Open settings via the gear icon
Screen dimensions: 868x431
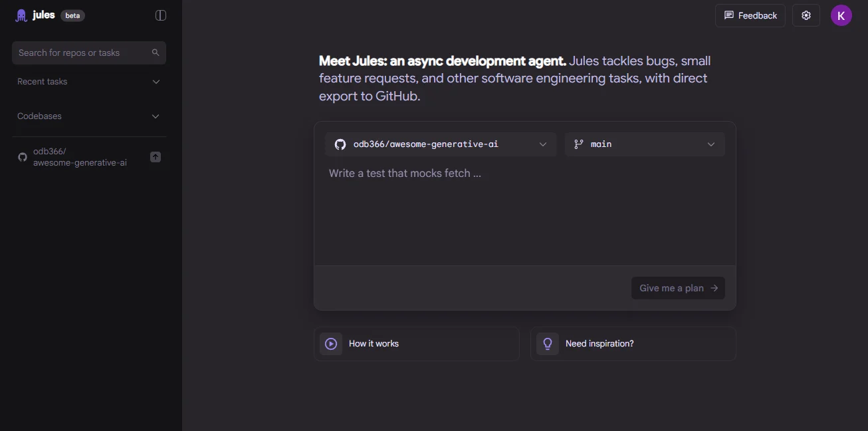tap(806, 15)
